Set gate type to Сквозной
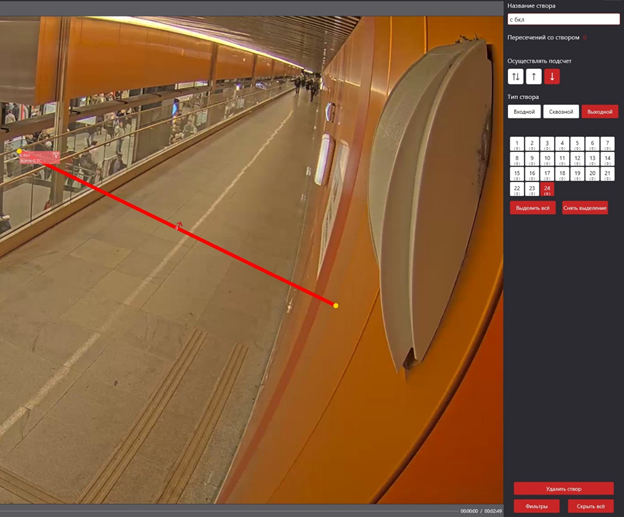This screenshot has height=517, width=624. click(561, 112)
